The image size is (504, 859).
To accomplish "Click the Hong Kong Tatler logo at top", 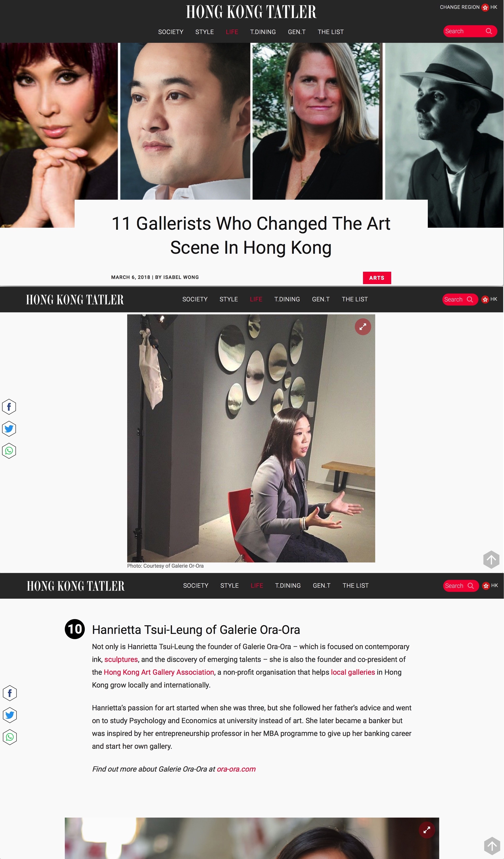I will click(x=251, y=12).
